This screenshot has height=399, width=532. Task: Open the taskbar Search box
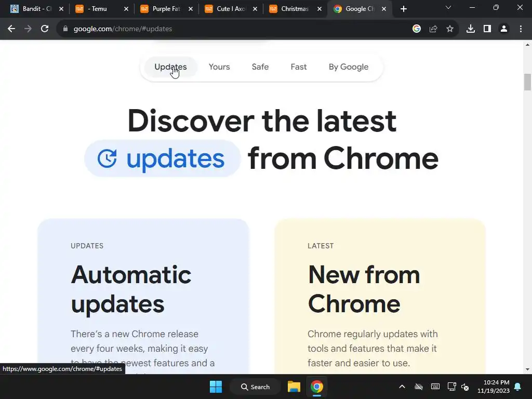click(x=256, y=387)
